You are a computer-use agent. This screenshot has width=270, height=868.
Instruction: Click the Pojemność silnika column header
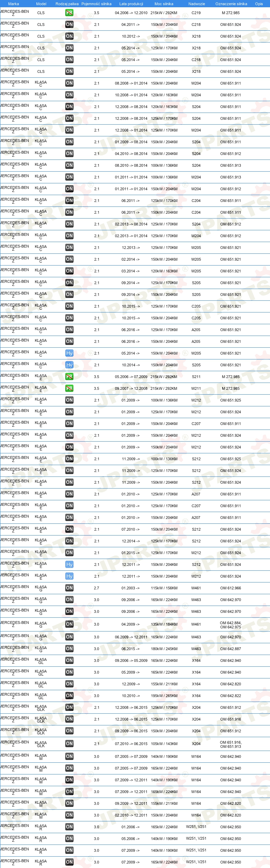[x=96, y=4]
